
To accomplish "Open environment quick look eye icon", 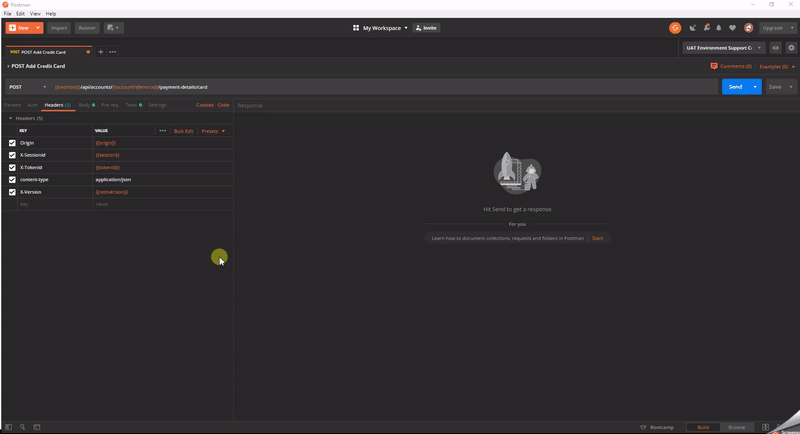I will pyautogui.click(x=775, y=47).
